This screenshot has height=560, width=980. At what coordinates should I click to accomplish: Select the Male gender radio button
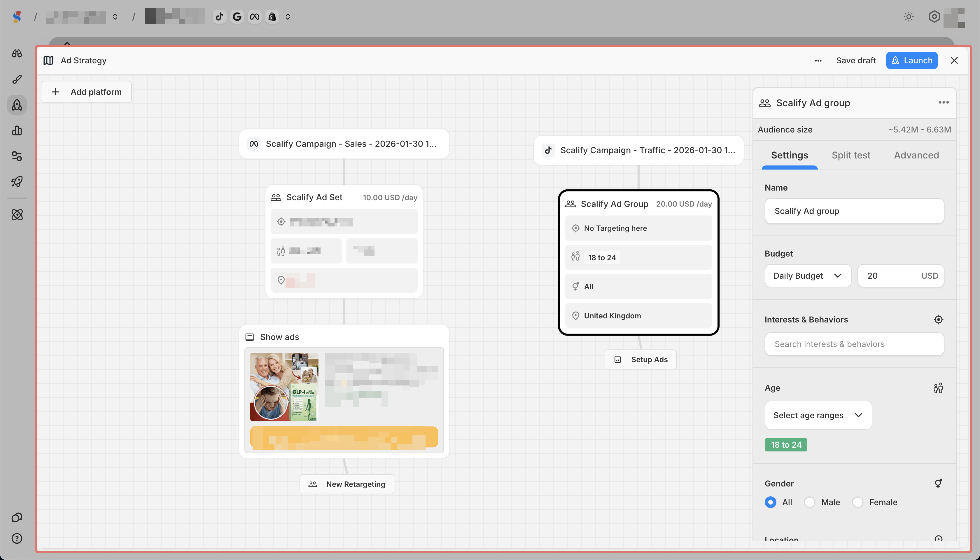pos(810,502)
